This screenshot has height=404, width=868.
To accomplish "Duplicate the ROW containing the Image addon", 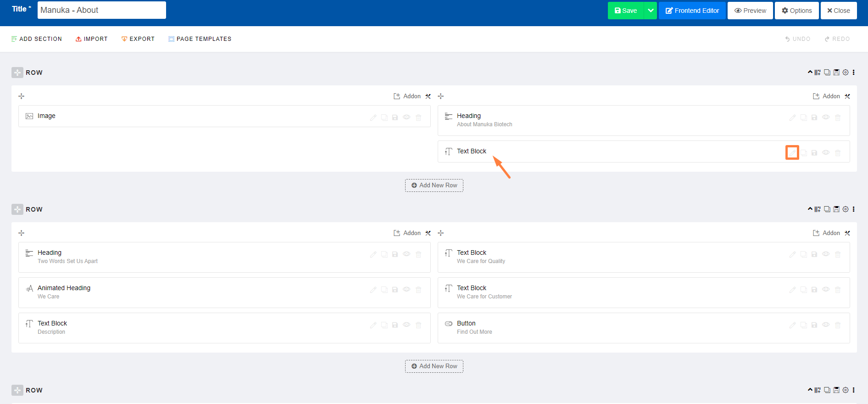I will click(x=827, y=73).
